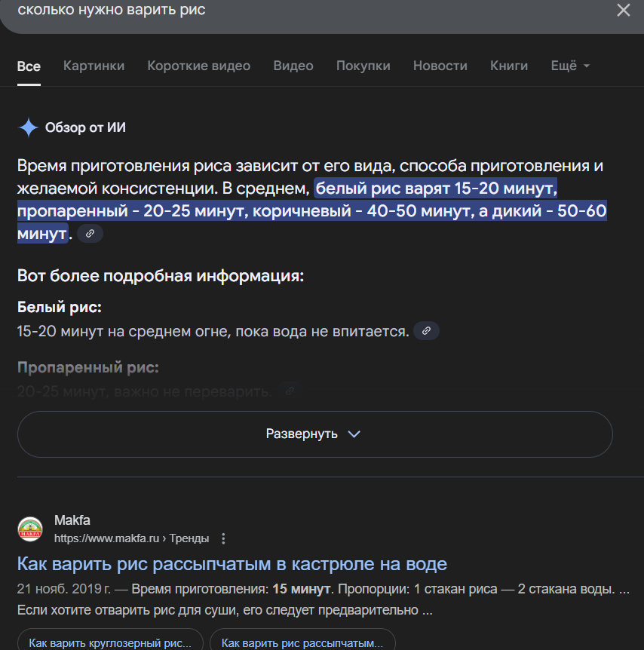Open the three-dot menu for Makfa result
Viewport: 644px width, 650px height.
(x=223, y=538)
